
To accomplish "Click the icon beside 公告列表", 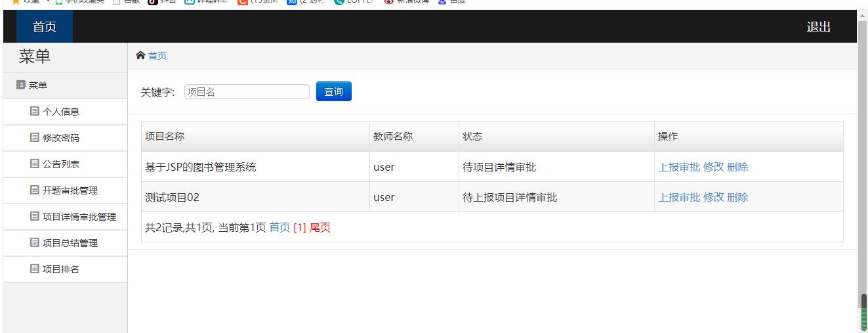I will pyautogui.click(x=35, y=164).
